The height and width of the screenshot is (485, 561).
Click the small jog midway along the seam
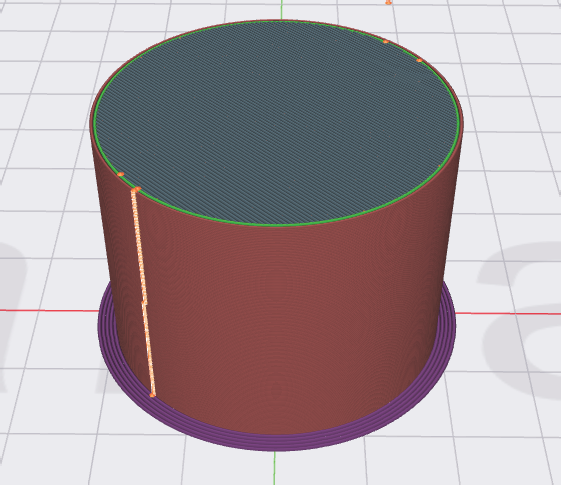click(x=144, y=303)
